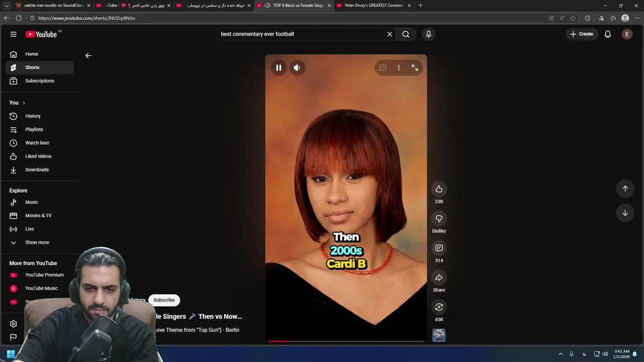The image size is (644, 362).
Task: Open YouTube settings gear in sidebar
Action: tap(14, 324)
